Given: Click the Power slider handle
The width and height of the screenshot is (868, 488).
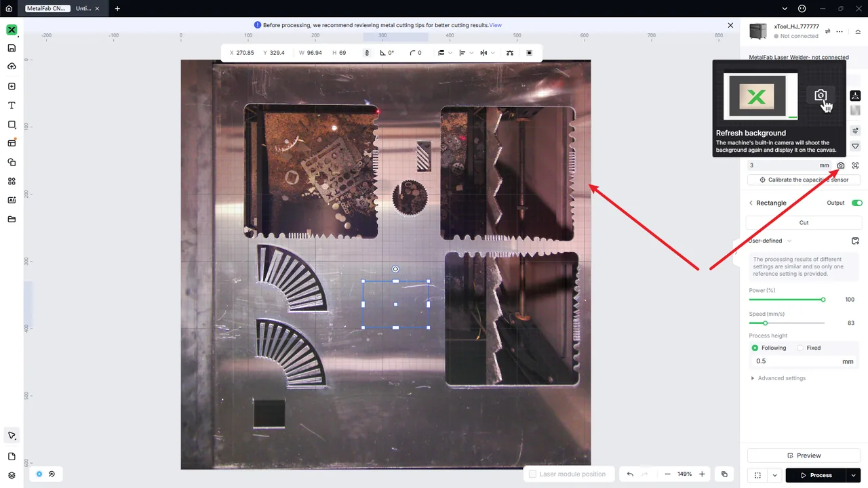Looking at the screenshot, I should (823, 299).
